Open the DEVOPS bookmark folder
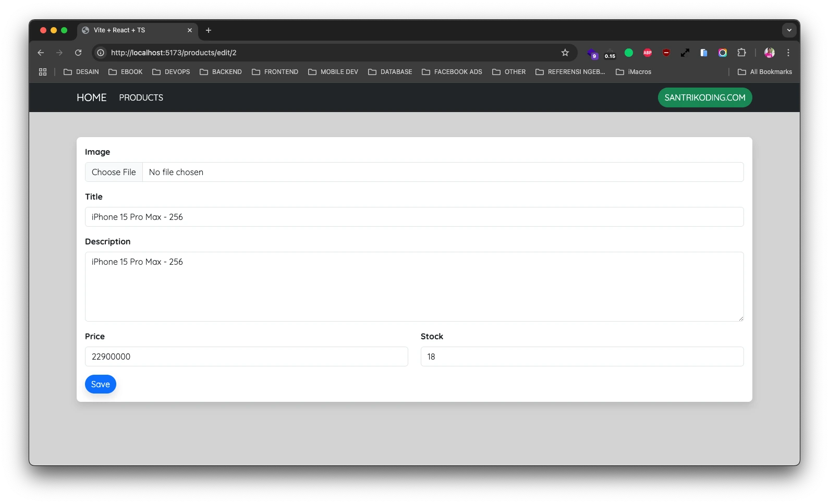Viewport: 829px width, 504px height. (171, 72)
